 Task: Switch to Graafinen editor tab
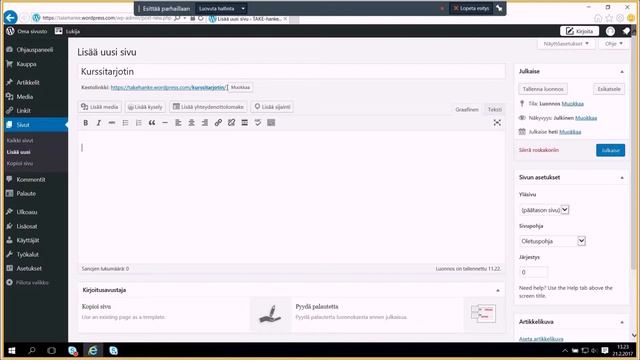[x=467, y=109]
